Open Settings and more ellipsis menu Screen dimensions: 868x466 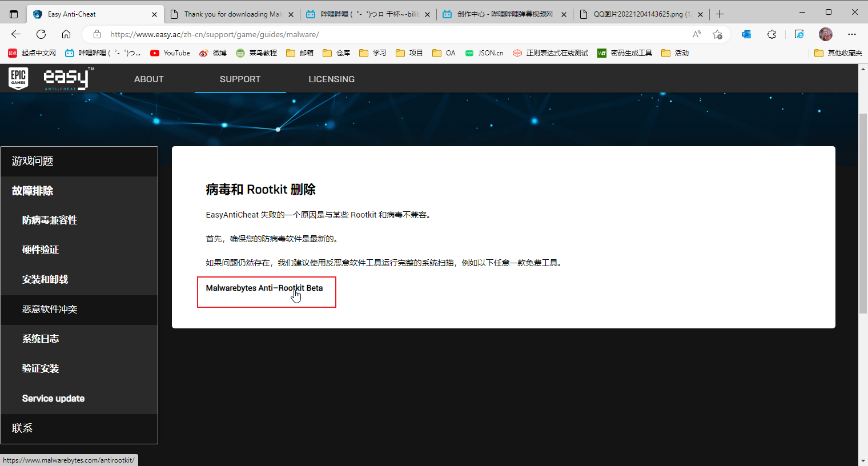click(852, 34)
